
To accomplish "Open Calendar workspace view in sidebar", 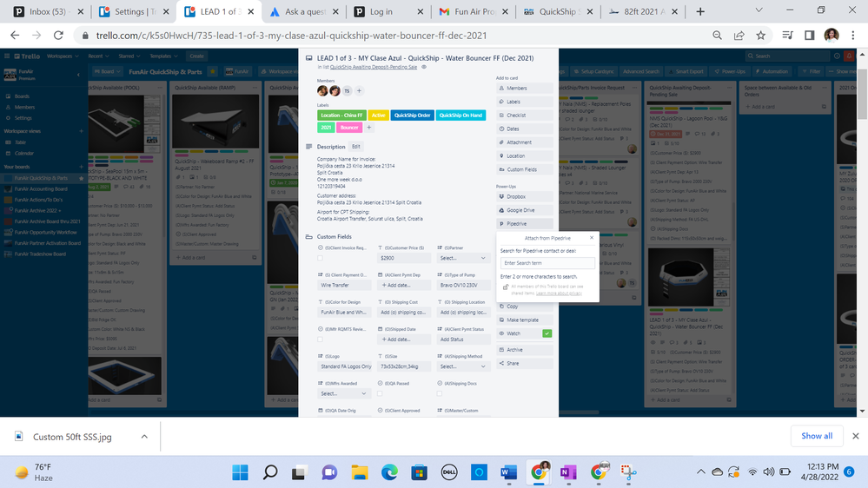I will 24,154.
